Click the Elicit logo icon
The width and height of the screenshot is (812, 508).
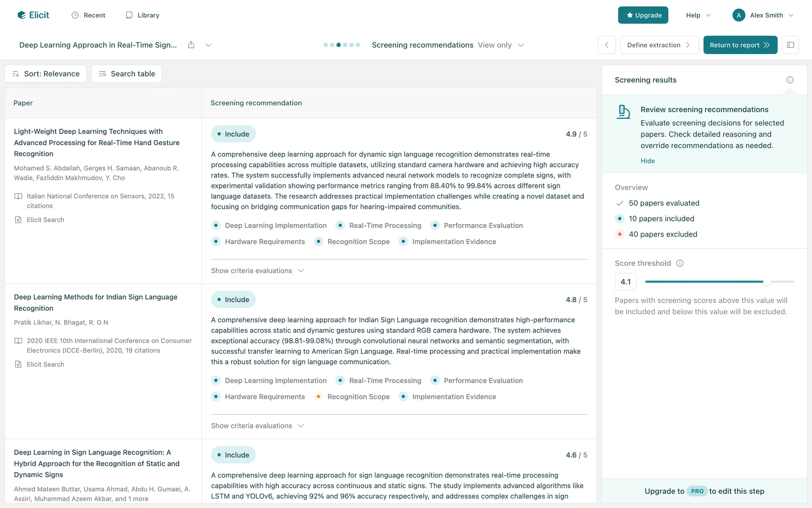coord(22,15)
